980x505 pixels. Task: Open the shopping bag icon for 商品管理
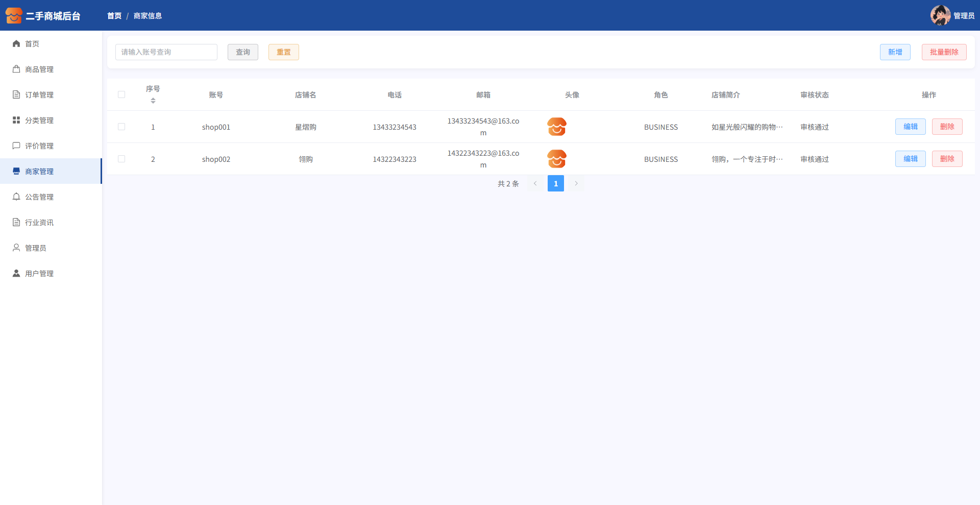pos(16,69)
